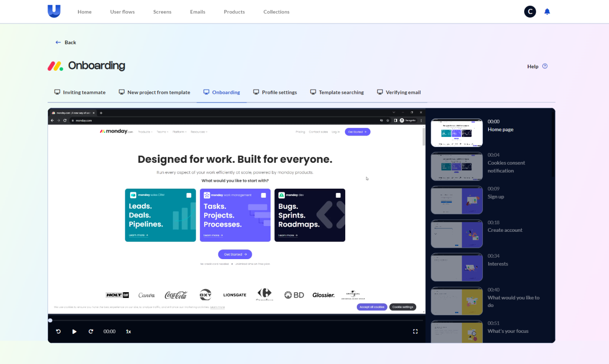
Task: Switch to New project from template tab
Action: [154, 92]
